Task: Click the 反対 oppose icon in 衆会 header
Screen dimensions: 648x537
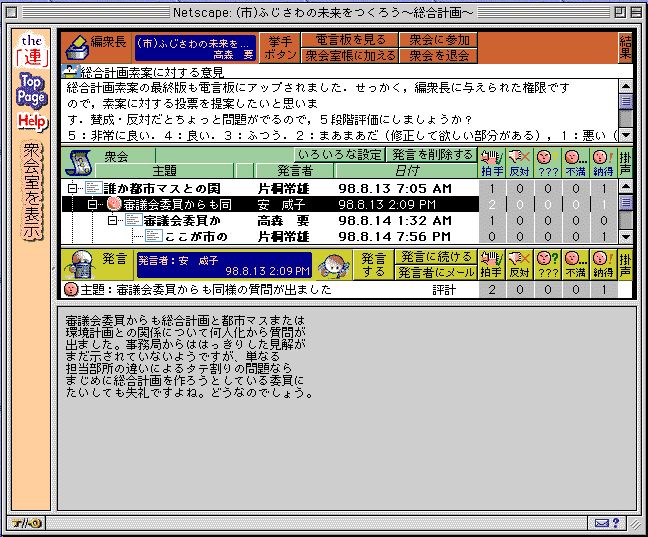Action: point(518,161)
